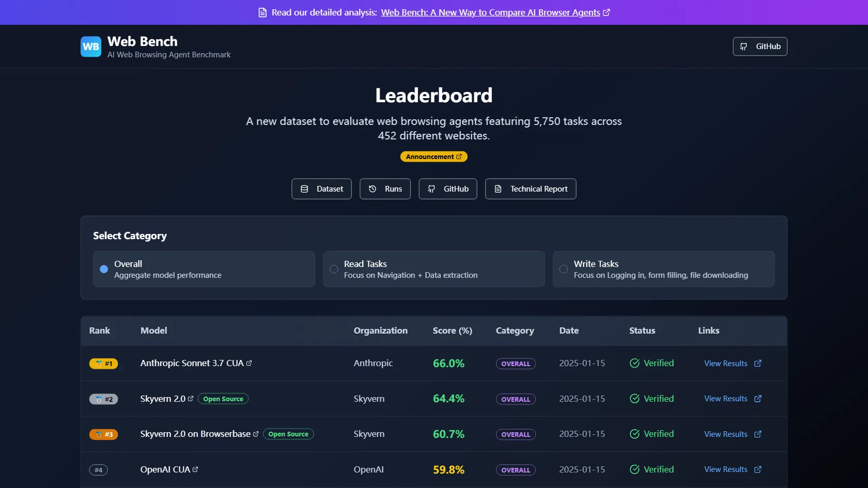Image resolution: width=868 pixels, height=488 pixels.
Task: Select the Write Tasks category radio button
Action: pyautogui.click(x=564, y=269)
